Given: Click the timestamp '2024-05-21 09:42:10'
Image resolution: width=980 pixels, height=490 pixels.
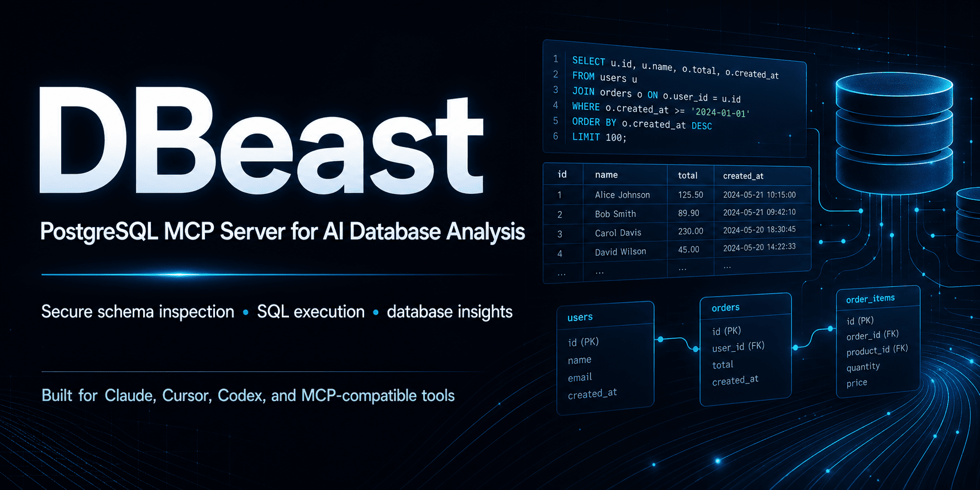Looking at the screenshot, I should (x=760, y=213).
